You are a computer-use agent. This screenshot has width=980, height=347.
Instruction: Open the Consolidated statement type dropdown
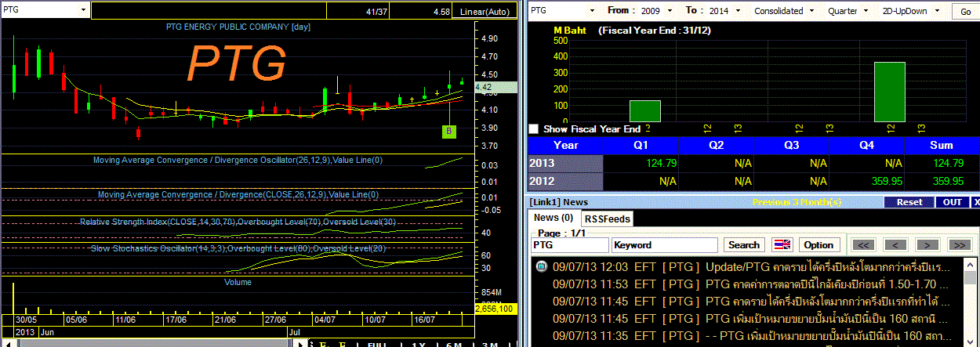click(x=811, y=11)
